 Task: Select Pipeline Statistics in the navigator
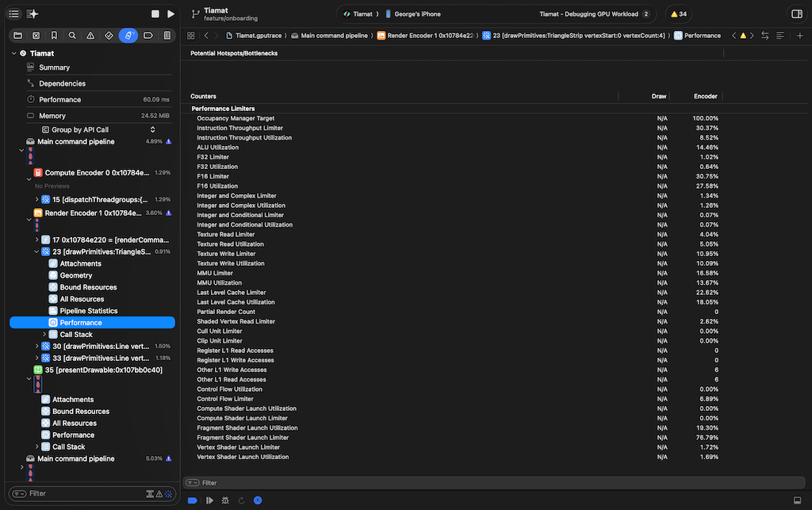point(88,311)
